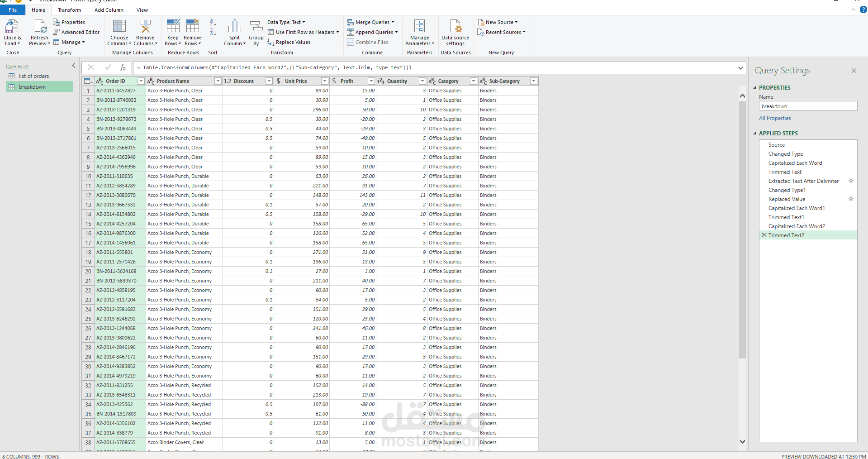
Task: Open Quantity column filter dropdown
Action: pos(422,81)
